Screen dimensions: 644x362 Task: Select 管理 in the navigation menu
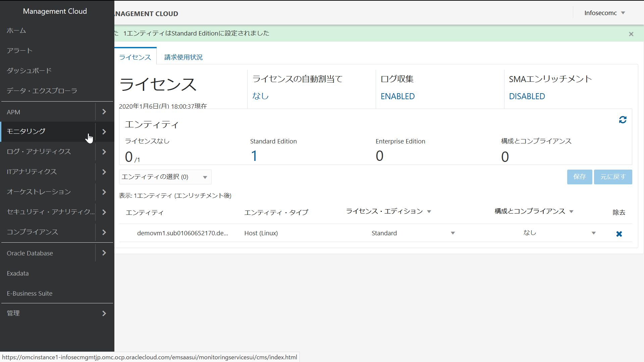pos(13,313)
